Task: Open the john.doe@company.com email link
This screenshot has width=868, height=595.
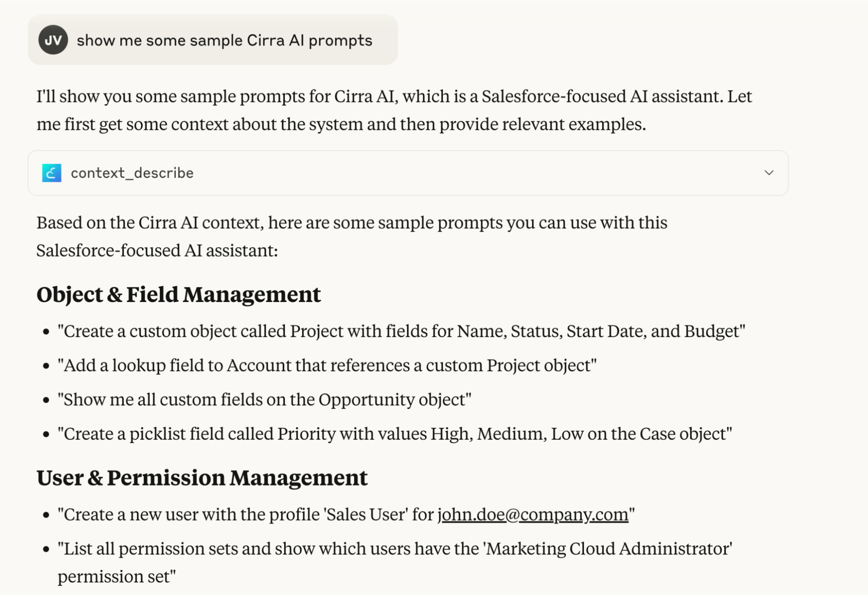Action: pyautogui.click(x=533, y=514)
